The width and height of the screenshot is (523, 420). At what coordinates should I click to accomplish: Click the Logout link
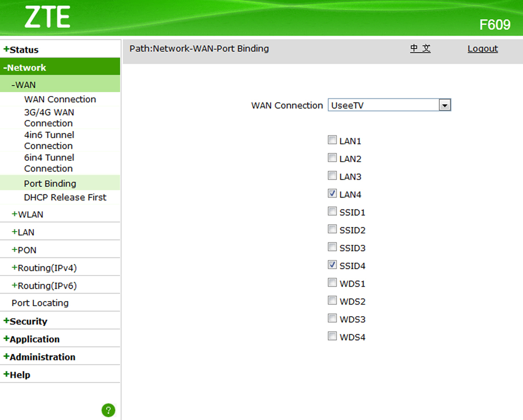pos(483,48)
